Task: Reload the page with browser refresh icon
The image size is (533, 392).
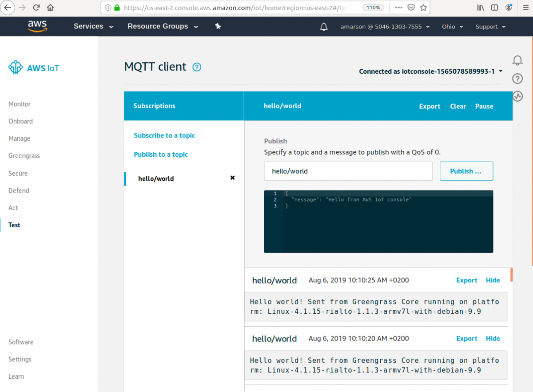Action: pos(36,8)
